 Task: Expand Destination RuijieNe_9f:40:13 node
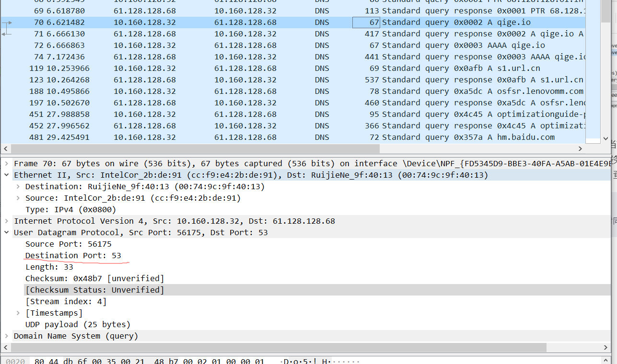[x=18, y=187]
